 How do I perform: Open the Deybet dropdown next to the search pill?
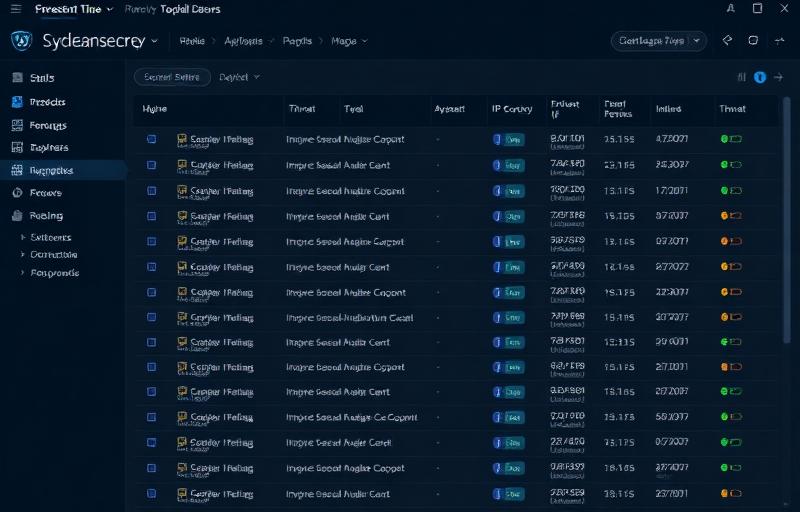coord(239,77)
